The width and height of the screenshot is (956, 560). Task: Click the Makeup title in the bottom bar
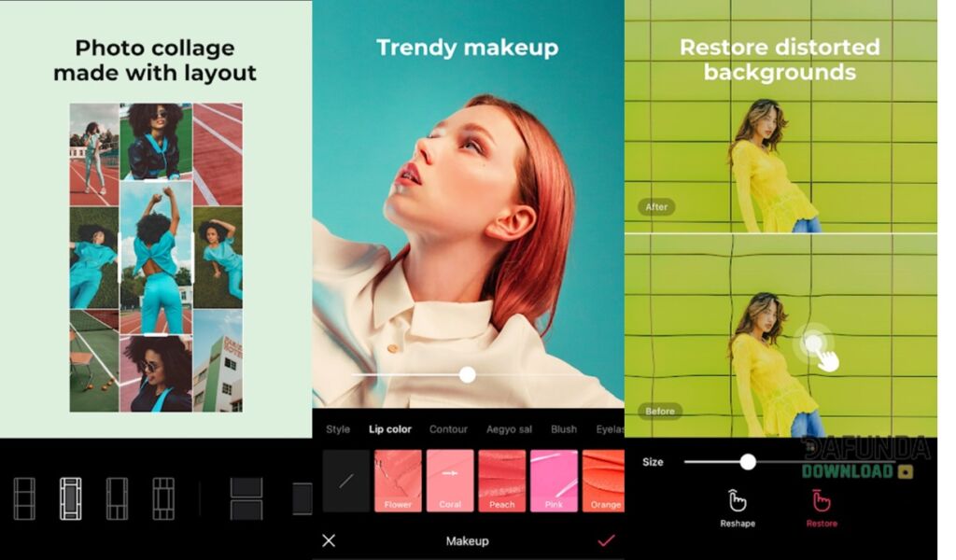click(467, 541)
